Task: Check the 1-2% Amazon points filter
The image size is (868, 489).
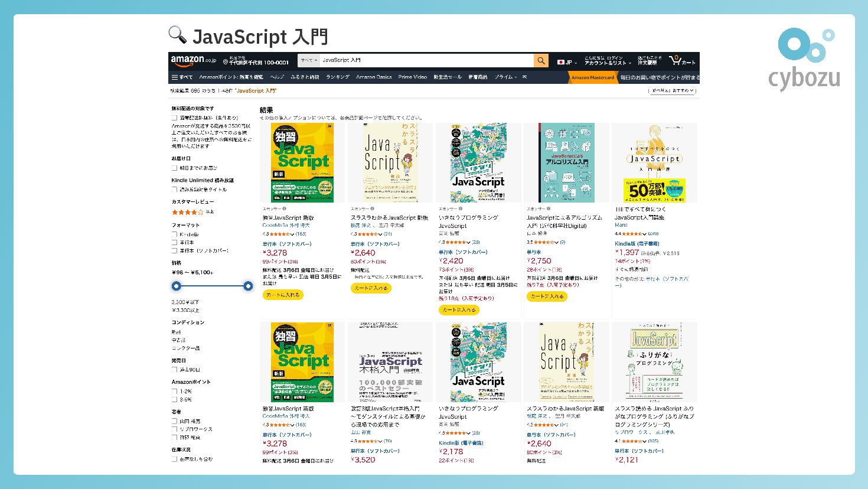Action: coord(174,392)
